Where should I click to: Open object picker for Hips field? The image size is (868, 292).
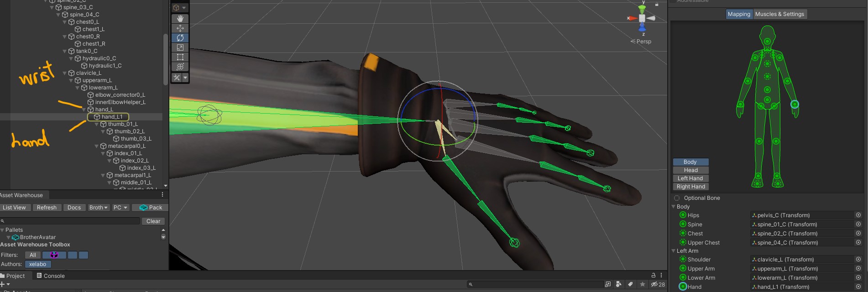[858, 215]
